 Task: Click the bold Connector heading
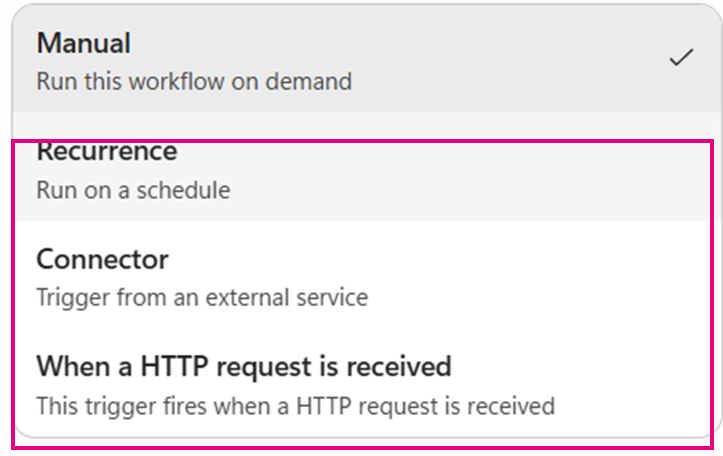click(102, 259)
